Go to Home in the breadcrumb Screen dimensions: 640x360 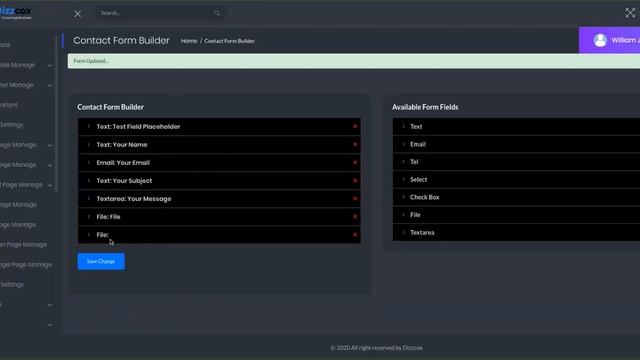tap(189, 41)
